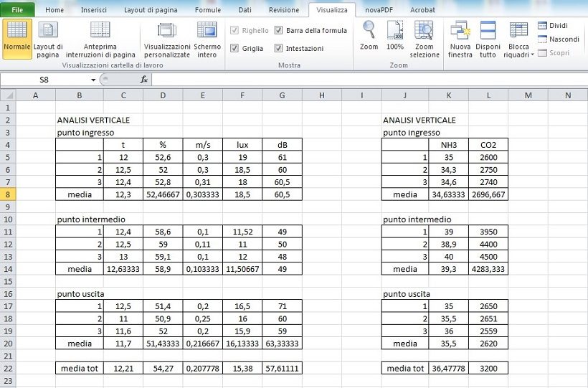
Task: Expand the Blocca riquadri dropdown
Action: click(x=518, y=39)
